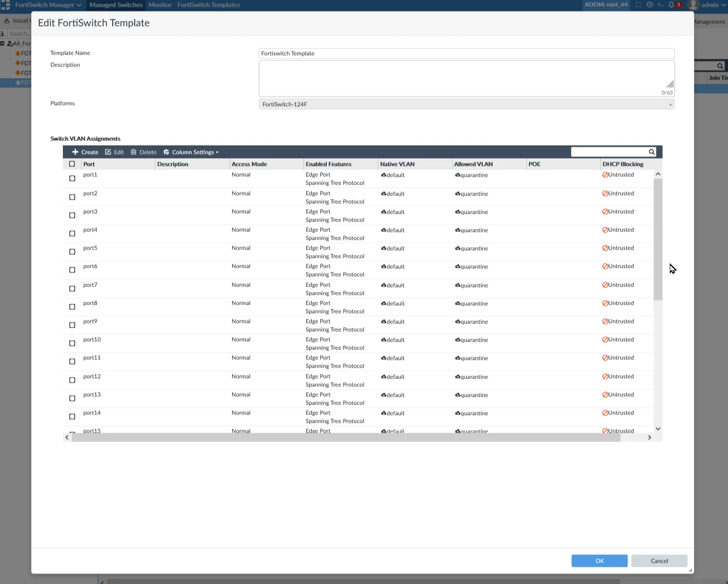The image size is (728, 584).
Task: Click the Install icon in background toolbar
Action: click(7, 21)
